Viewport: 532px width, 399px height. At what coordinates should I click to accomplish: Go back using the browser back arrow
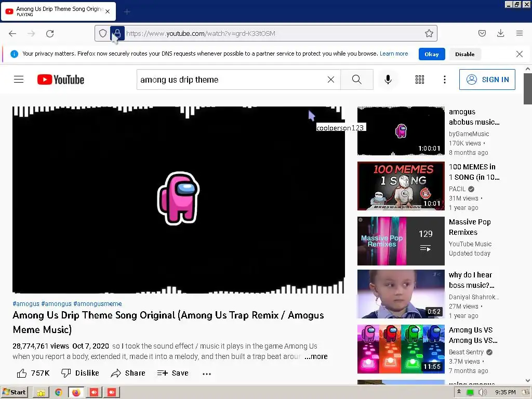pos(12,34)
